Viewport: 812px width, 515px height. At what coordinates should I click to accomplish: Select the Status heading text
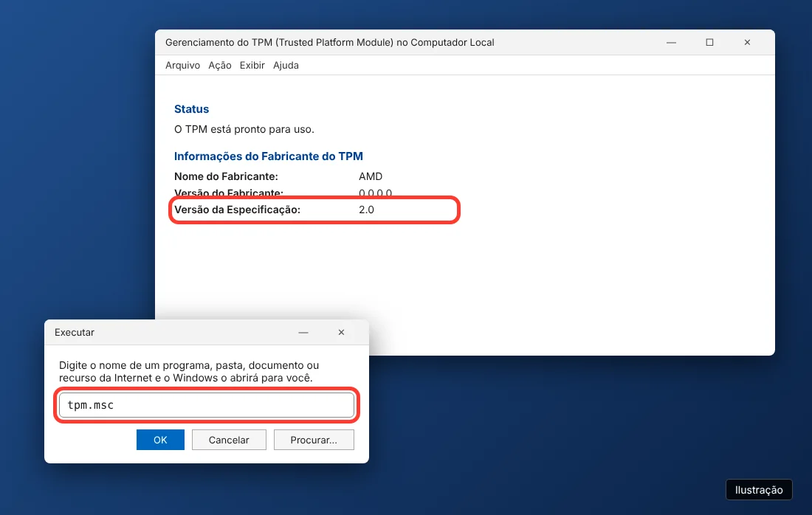click(x=192, y=109)
